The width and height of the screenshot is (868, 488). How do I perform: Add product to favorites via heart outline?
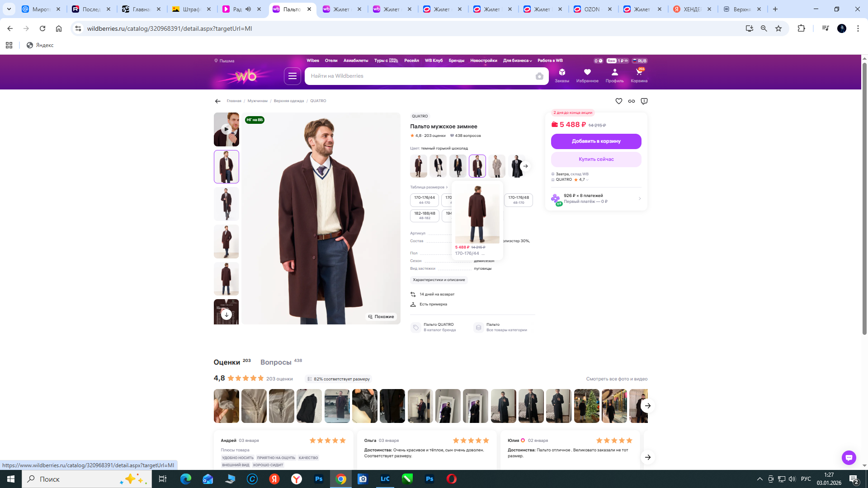click(x=618, y=101)
